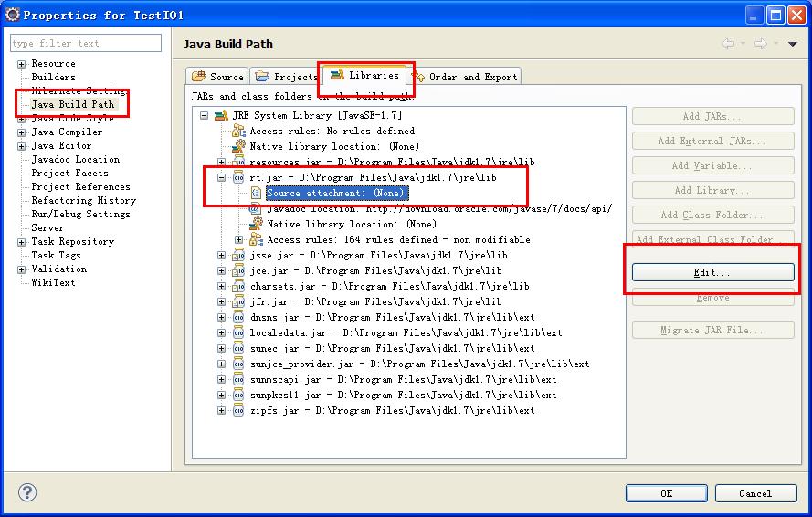Image resolution: width=812 pixels, height=517 pixels.
Task: Select Javadoc Location in sidebar
Action: (x=76, y=159)
